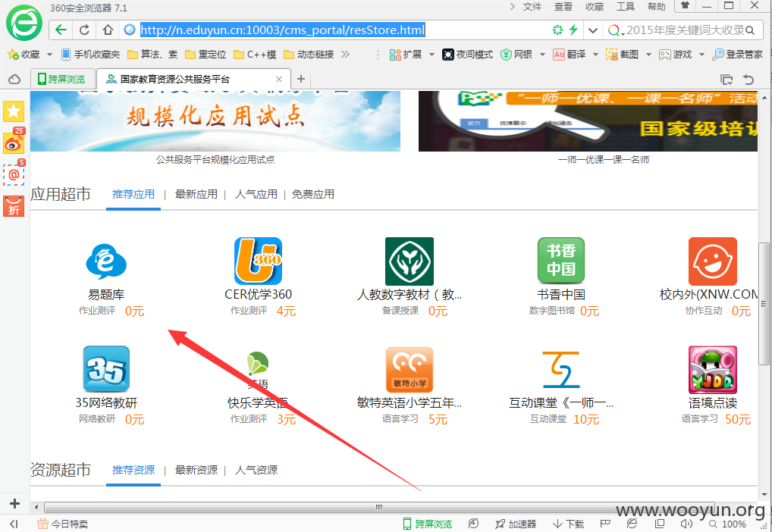Open the 书香中国 app icon
Image resolution: width=772 pixels, height=532 pixels.
tap(560, 261)
